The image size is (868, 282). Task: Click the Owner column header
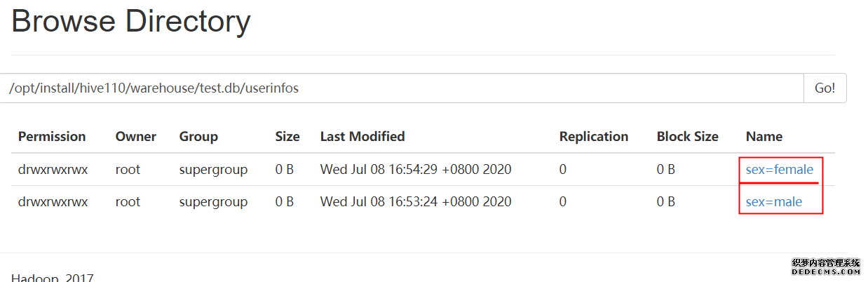135,136
